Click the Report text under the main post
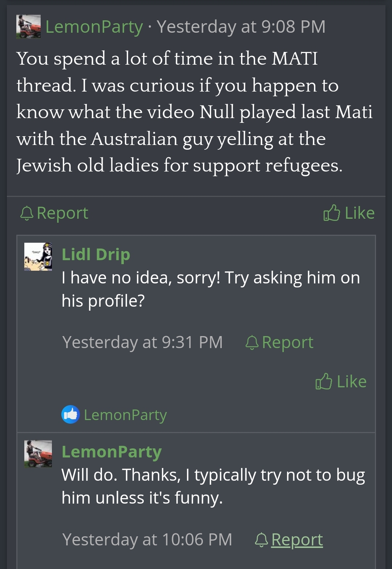392x569 pixels. (x=62, y=213)
